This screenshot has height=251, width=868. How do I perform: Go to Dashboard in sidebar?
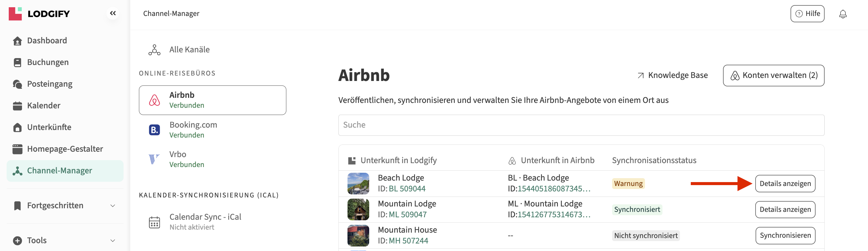pyautogui.click(x=47, y=41)
